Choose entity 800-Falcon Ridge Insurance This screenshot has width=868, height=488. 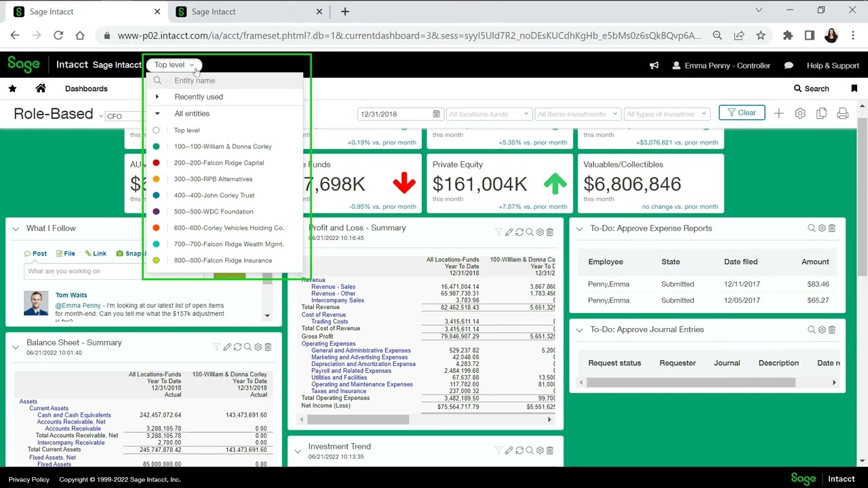224,260
